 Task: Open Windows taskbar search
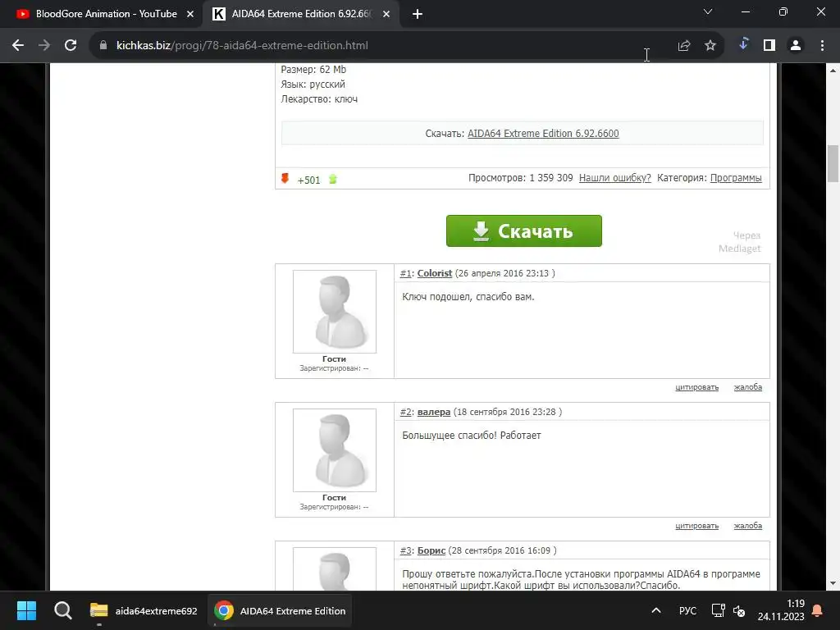pyautogui.click(x=62, y=610)
